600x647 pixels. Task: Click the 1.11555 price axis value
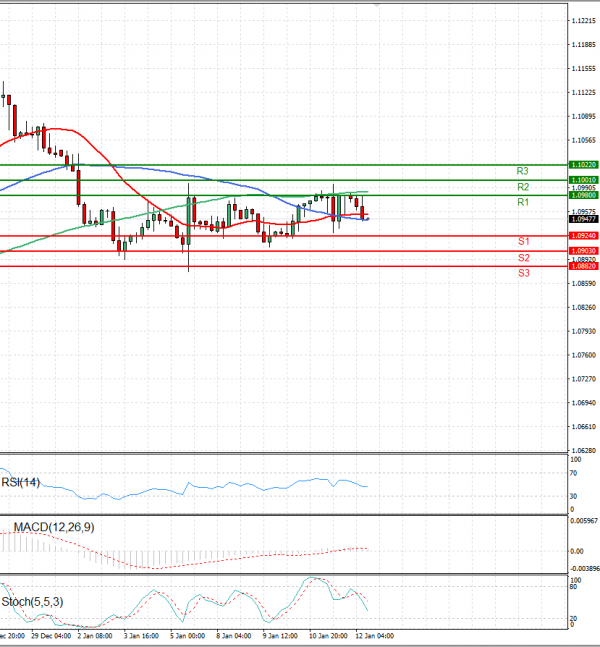point(583,68)
